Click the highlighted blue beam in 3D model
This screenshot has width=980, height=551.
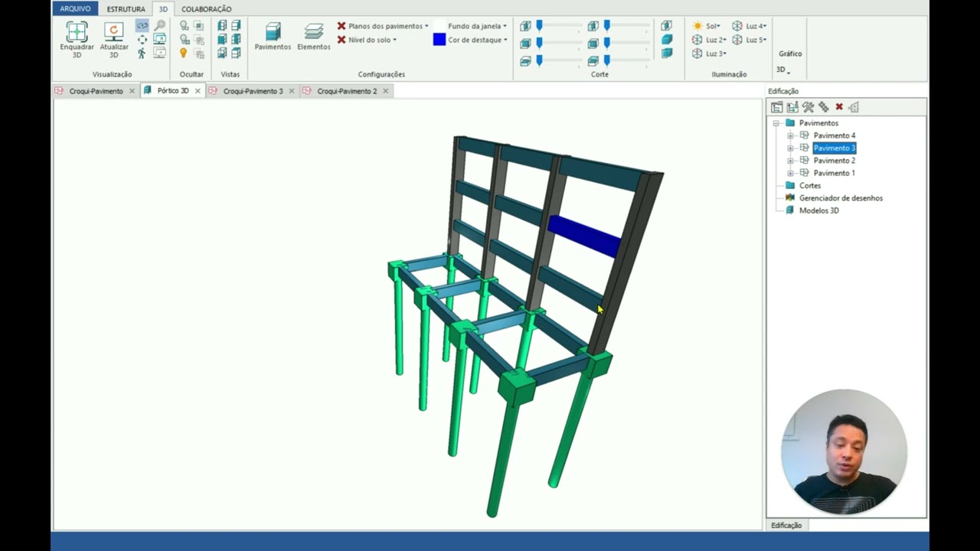click(585, 235)
